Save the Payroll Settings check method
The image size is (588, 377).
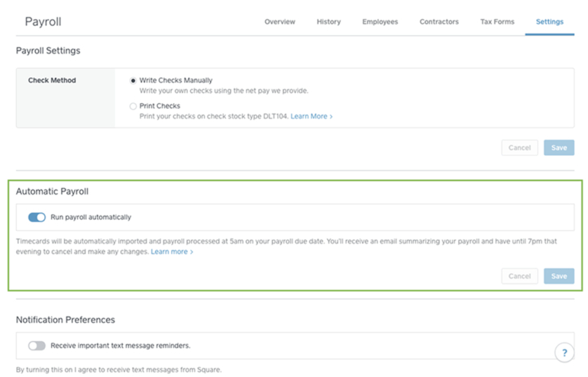tap(558, 148)
